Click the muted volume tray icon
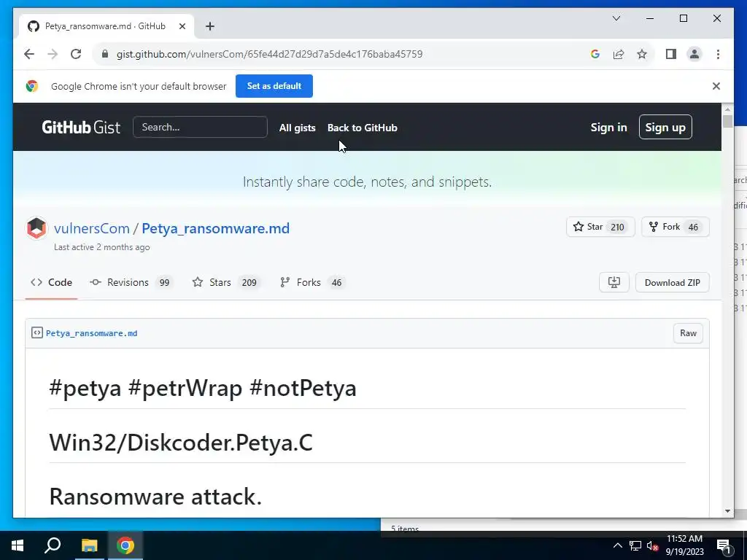Screen dimensions: 747x560 click(x=652, y=545)
